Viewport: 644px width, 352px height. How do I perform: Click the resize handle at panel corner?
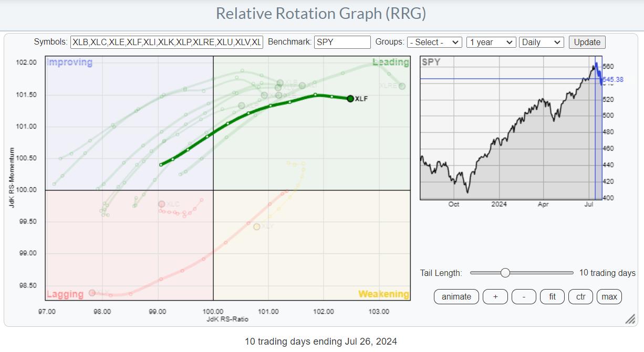629,319
